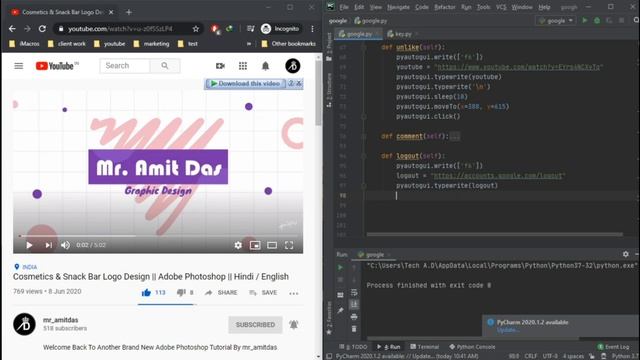Image resolution: width=640 pixels, height=360 pixels.
Task: Print the Run console output
Action: click(x=354, y=317)
